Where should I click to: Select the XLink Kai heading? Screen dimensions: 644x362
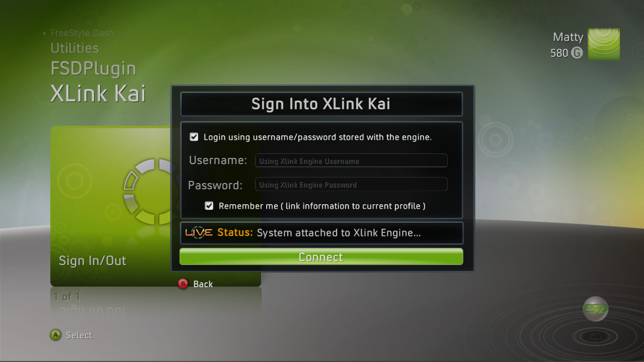(x=98, y=94)
